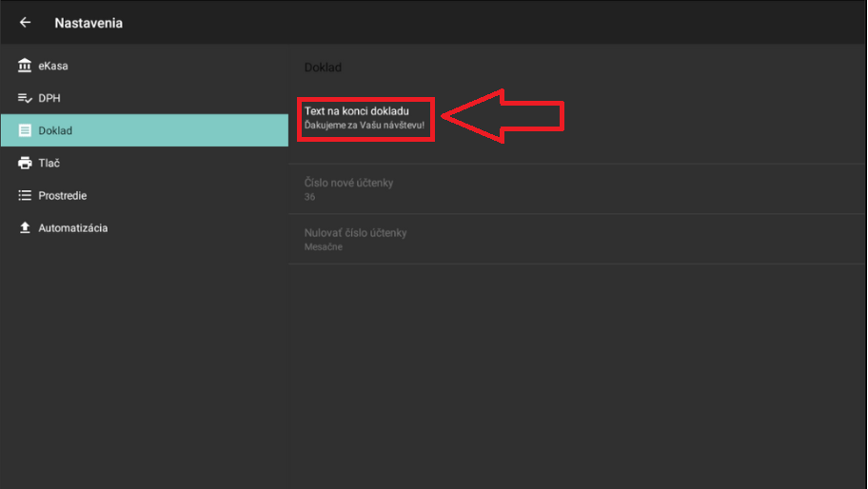Select the DPH sidebar item
This screenshot has height=489, width=868.
pos(49,98)
